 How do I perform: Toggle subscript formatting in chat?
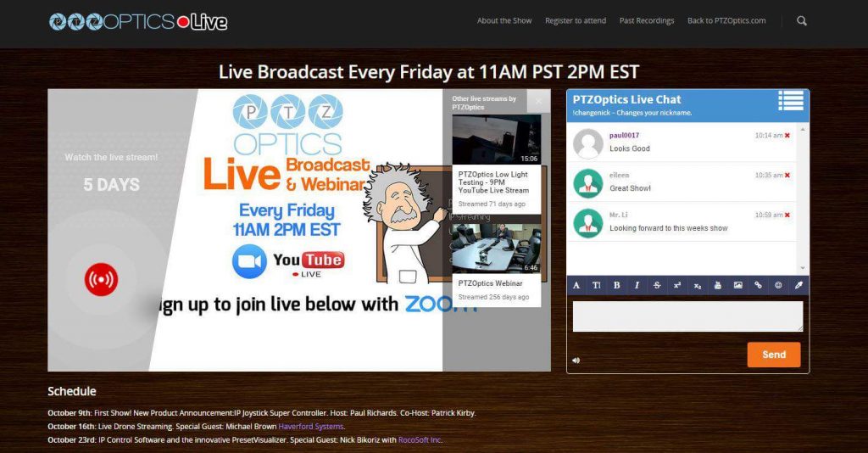[698, 285]
